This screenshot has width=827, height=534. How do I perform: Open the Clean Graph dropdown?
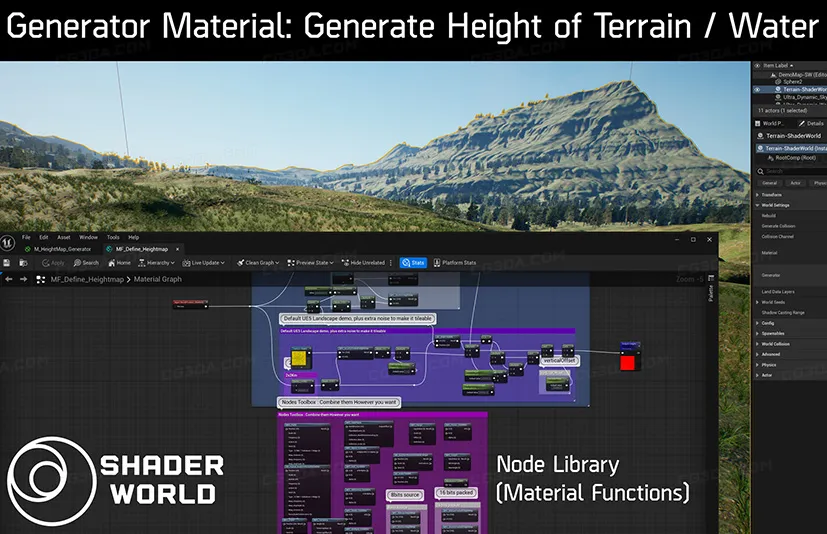[258, 263]
